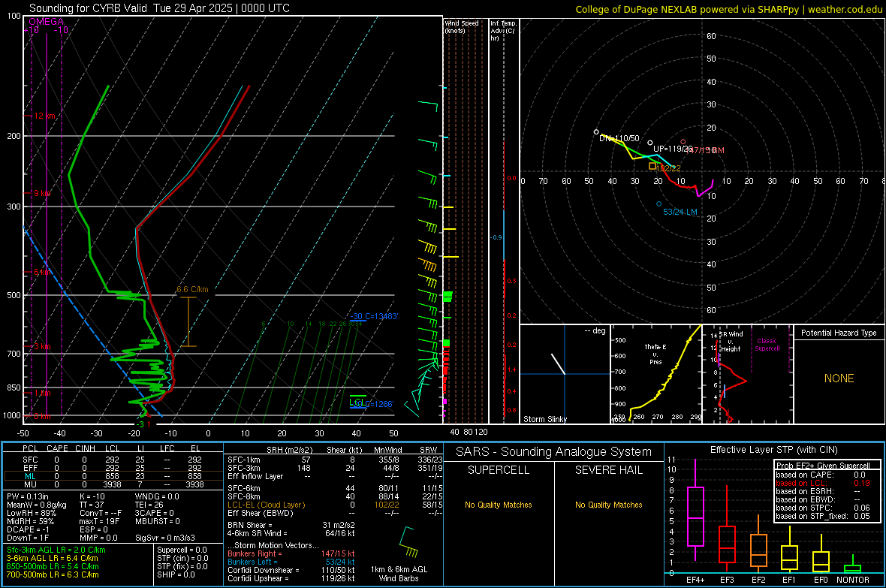Screen dimensions: 886x588
Task: Select the SR Wind v. Height label
Action: click(731, 342)
